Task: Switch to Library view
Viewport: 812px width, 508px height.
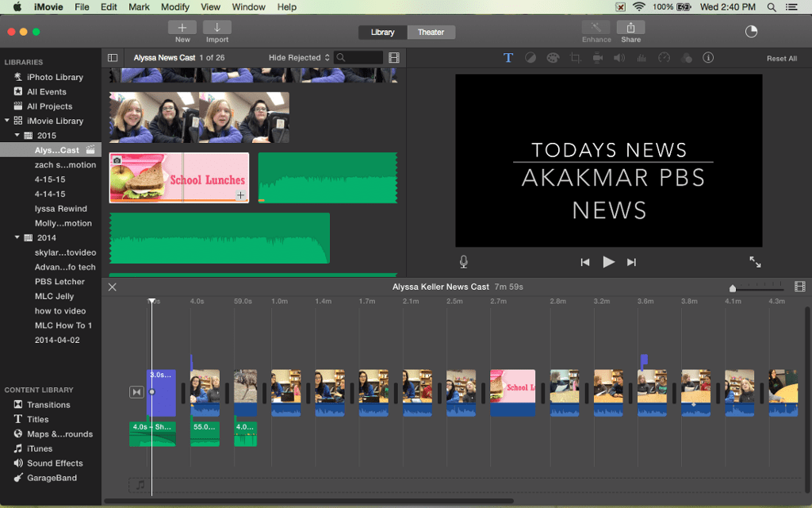Action: [383, 32]
